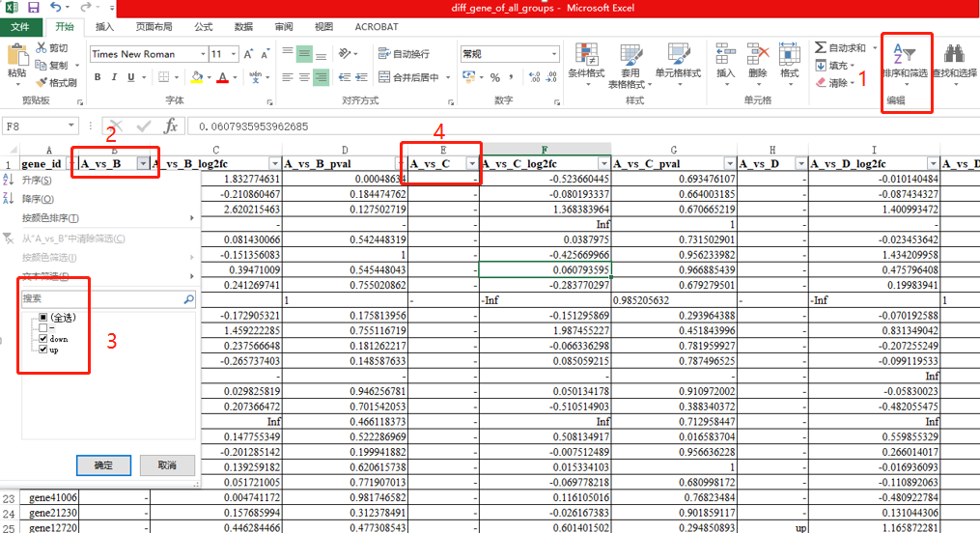Switch to the Insert (插入) tab
The height and width of the screenshot is (533, 980).
pos(104,27)
